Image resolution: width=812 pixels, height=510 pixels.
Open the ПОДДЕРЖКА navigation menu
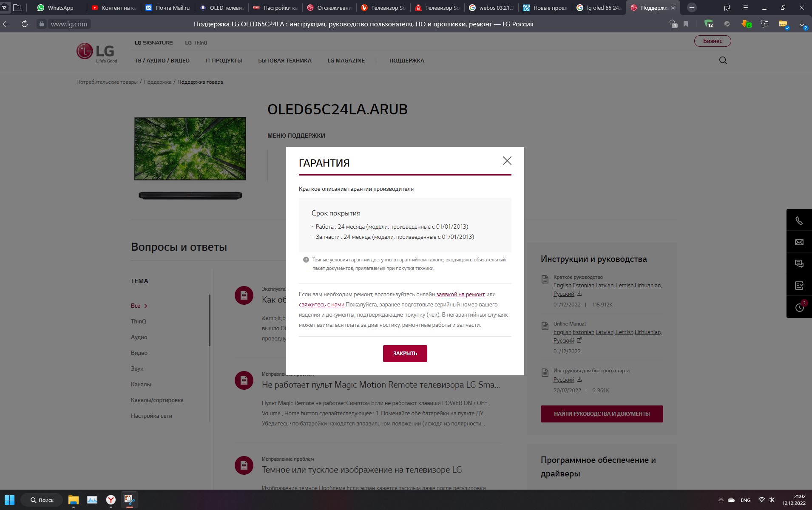[x=406, y=61]
